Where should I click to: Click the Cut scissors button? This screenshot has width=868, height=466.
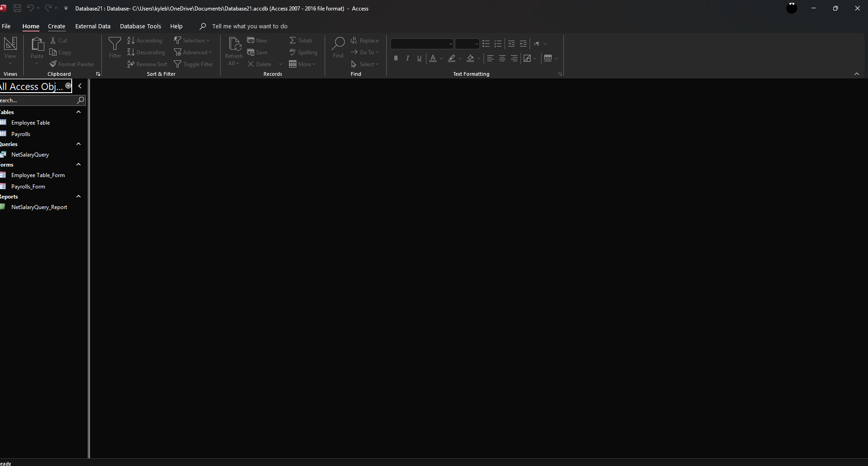click(x=59, y=41)
